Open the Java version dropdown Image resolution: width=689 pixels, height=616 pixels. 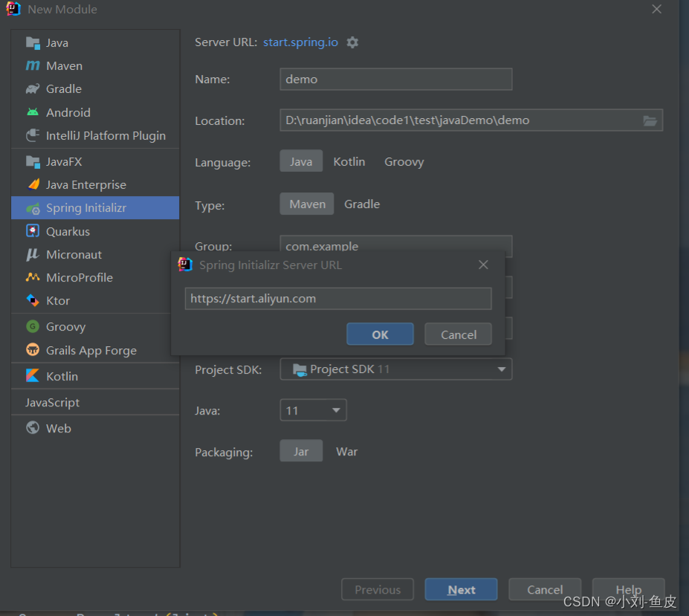tap(313, 410)
